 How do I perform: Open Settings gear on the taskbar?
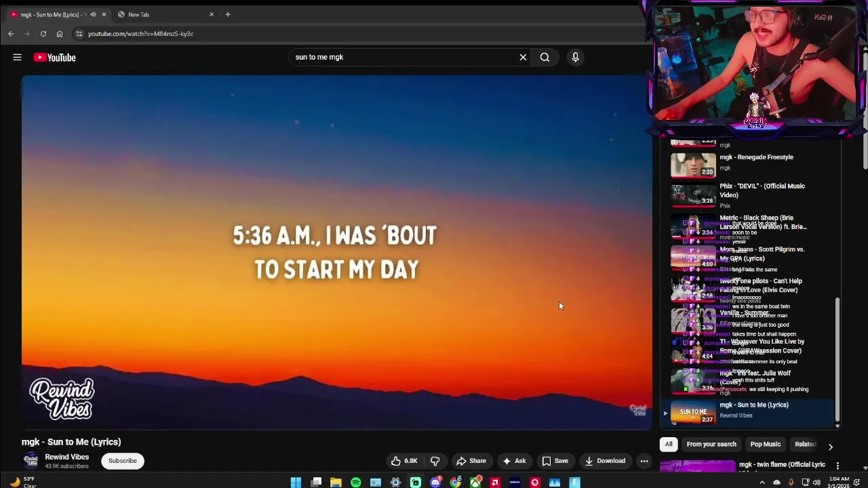pyautogui.click(x=395, y=483)
